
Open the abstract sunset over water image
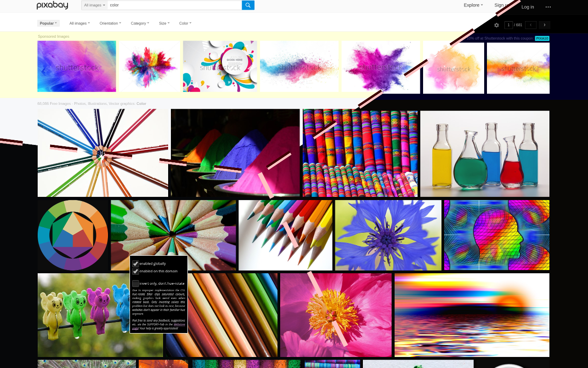click(472, 315)
